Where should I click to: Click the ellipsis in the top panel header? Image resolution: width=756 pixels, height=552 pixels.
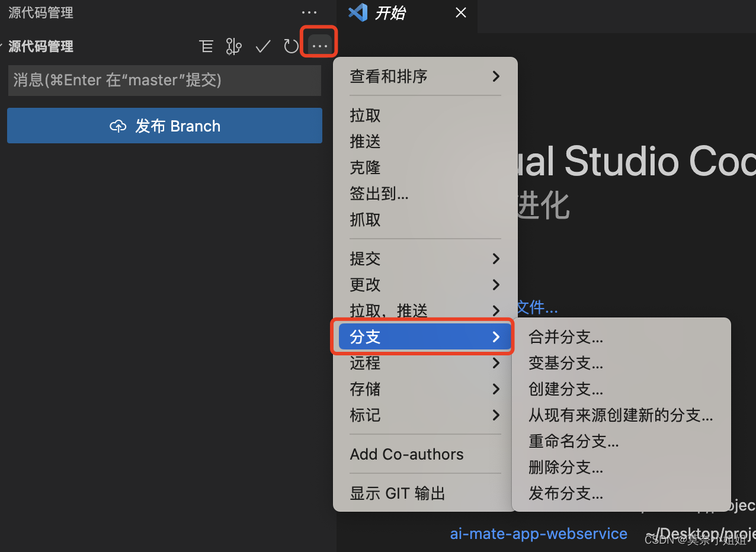[x=309, y=12]
